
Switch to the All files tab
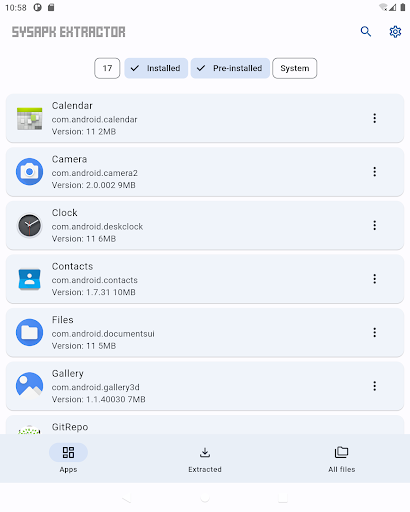click(342, 459)
